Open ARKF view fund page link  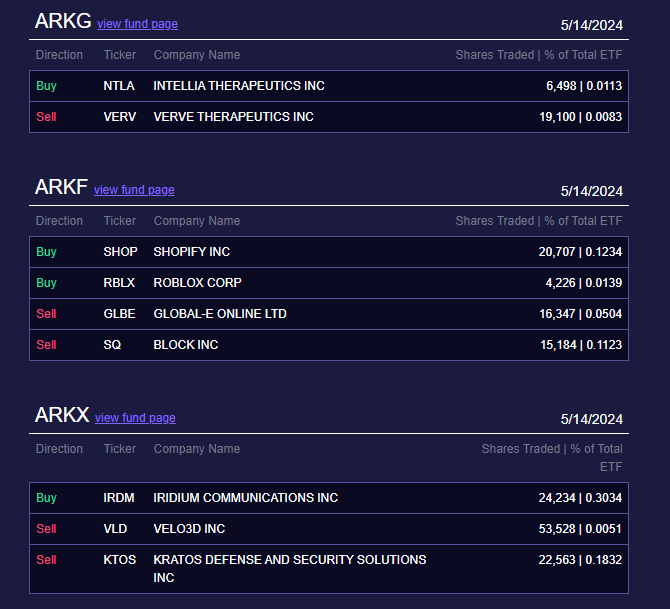pos(134,190)
